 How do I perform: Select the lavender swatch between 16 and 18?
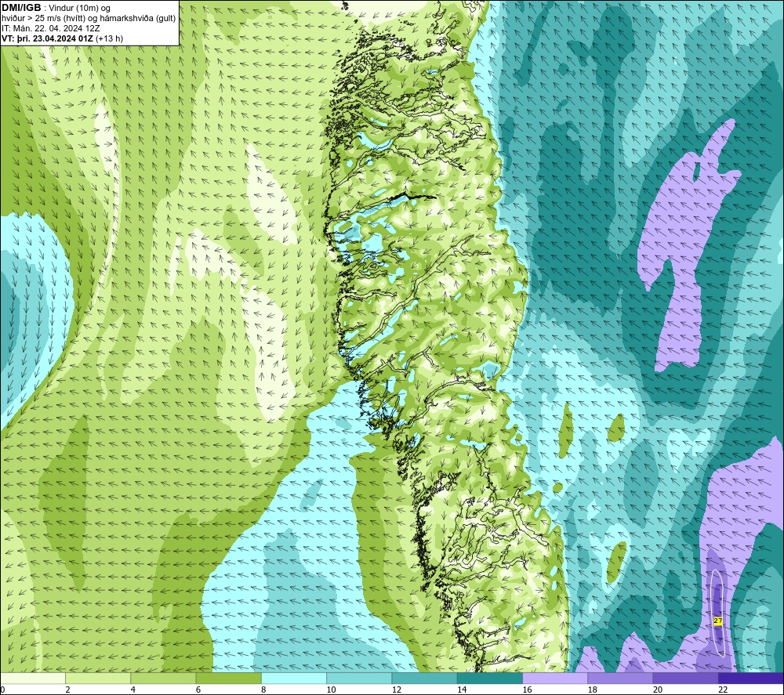coord(555,679)
